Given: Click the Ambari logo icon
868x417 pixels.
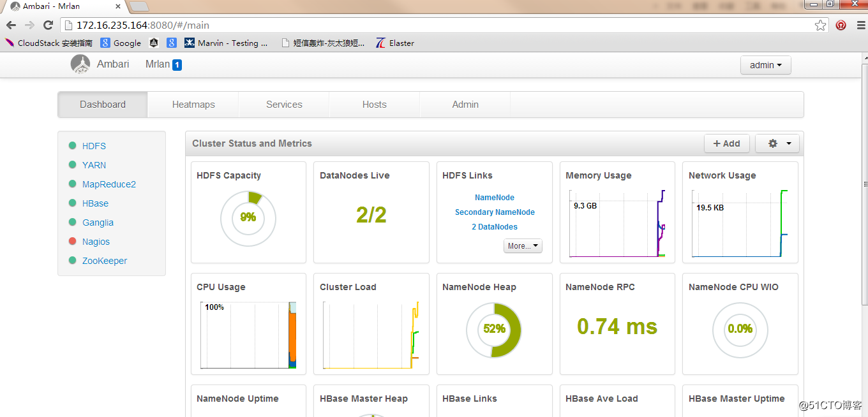Looking at the screenshot, I should coord(80,64).
